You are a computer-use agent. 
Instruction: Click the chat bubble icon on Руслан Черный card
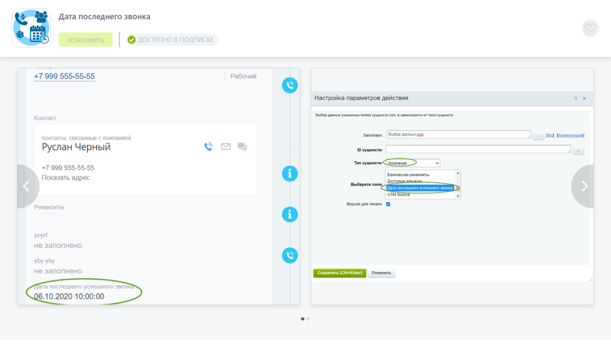tap(242, 147)
